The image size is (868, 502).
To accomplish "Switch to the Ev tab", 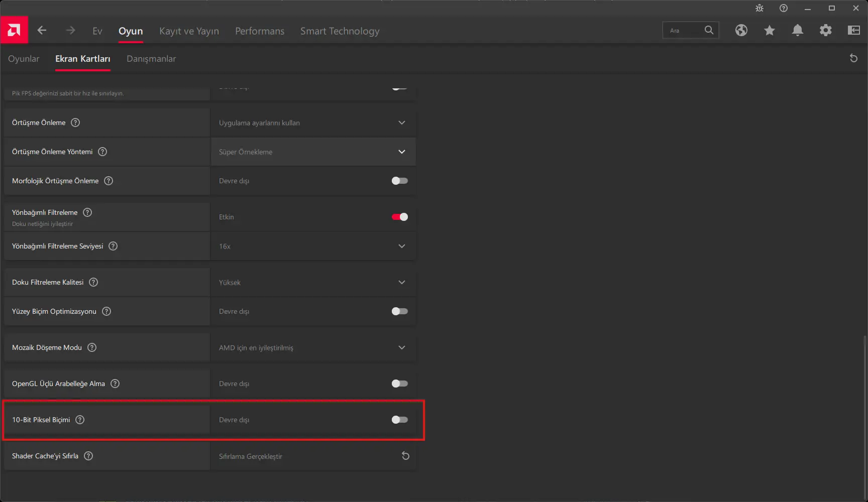I will (x=97, y=31).
